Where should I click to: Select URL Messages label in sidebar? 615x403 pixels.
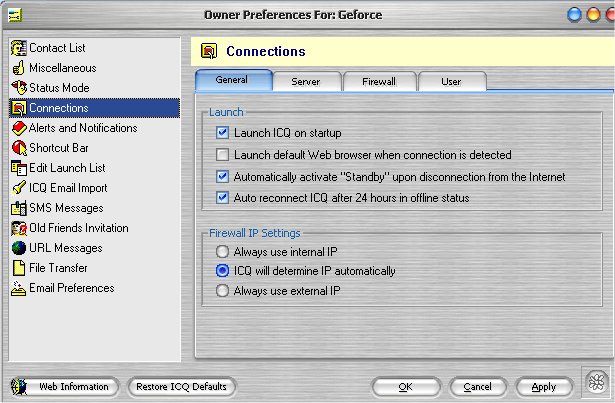coord(66,248)
